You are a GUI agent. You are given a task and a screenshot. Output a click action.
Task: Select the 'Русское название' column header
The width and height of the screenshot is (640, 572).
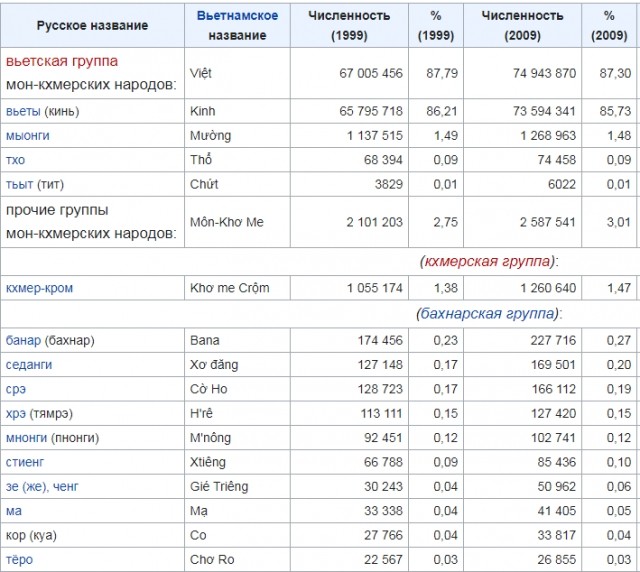click(x=92, y=25)
